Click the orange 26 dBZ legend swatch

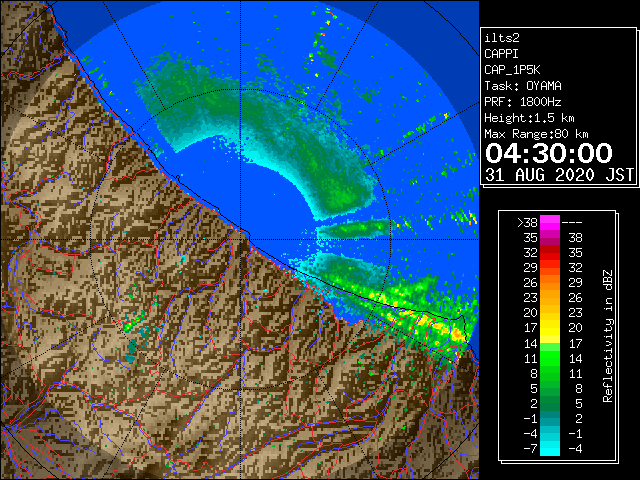coord(550,282)
